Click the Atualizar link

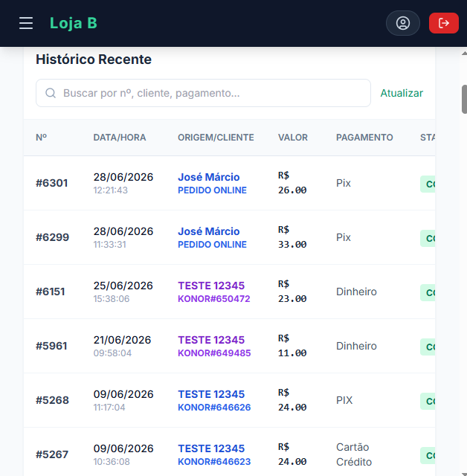point(402,93)
